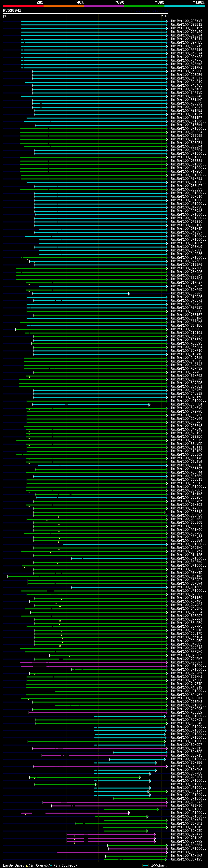Click the UniRef100_P54776 label
This screenshot has height=868, width=208.
coord(187,60)
